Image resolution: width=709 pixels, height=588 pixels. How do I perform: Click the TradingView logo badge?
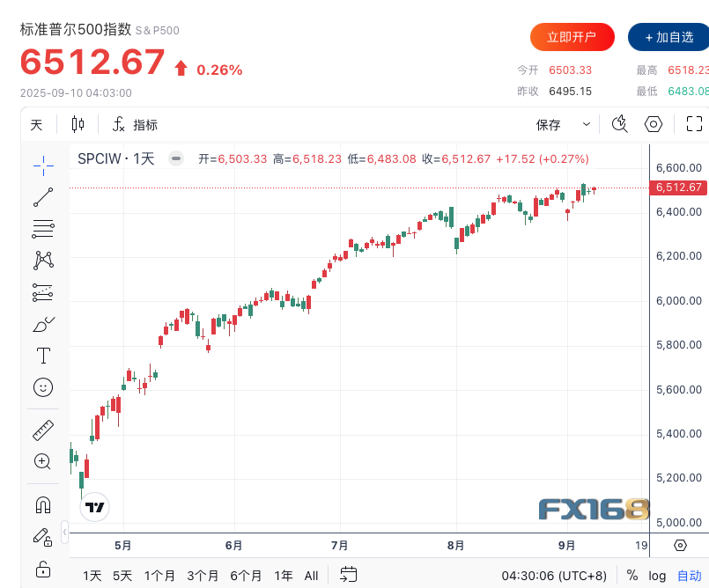coord(94,507)
